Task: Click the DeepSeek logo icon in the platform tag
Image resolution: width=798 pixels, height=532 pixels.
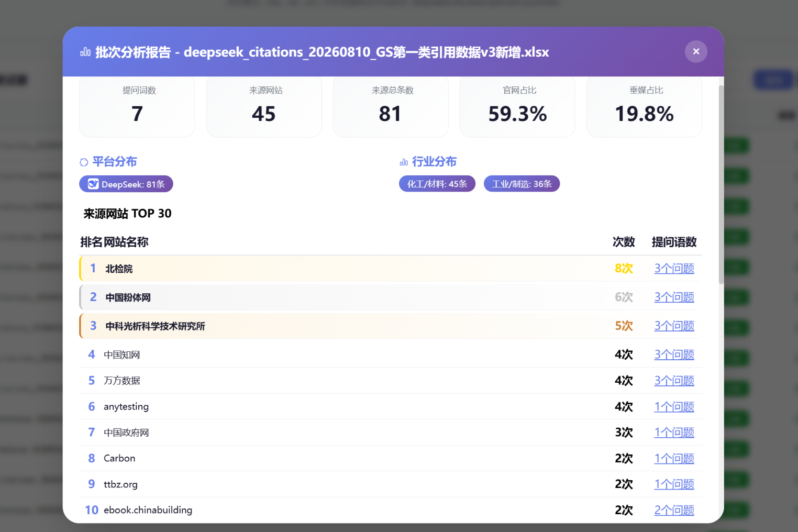Action: [93, 184]
